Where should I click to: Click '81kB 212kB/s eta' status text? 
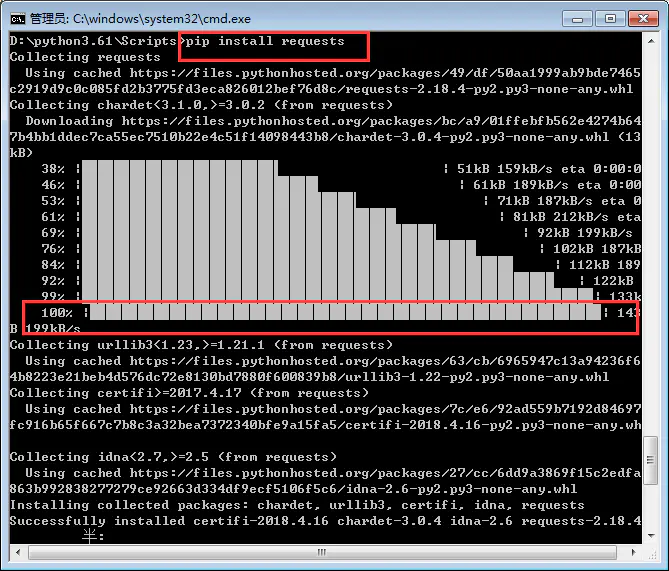point(577,217)
